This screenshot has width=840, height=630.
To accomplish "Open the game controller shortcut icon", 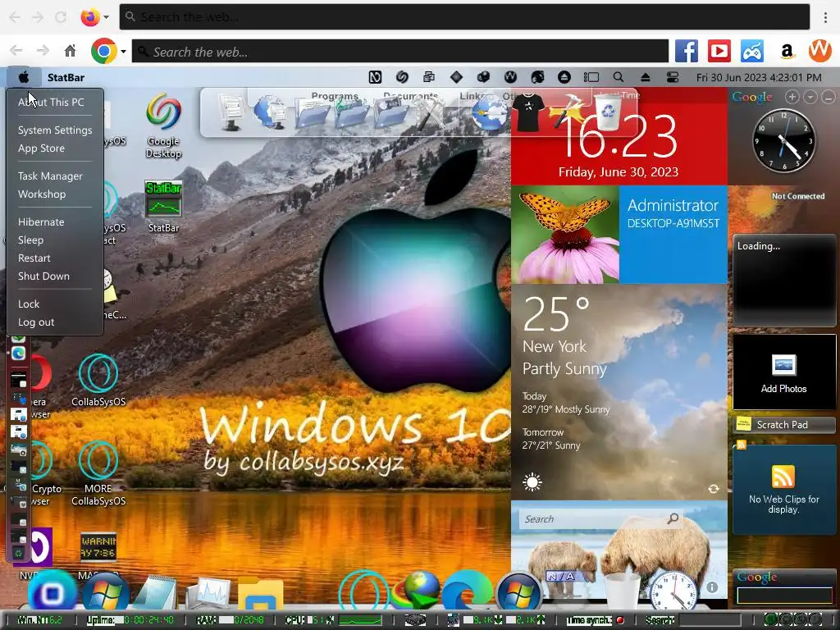I will pyautogui.click(x=752, y=52).
